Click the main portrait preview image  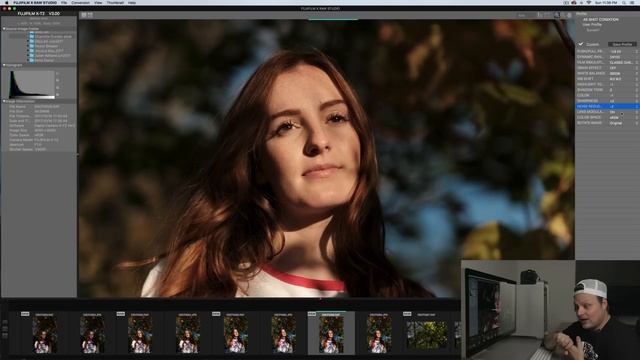[326, 158]
